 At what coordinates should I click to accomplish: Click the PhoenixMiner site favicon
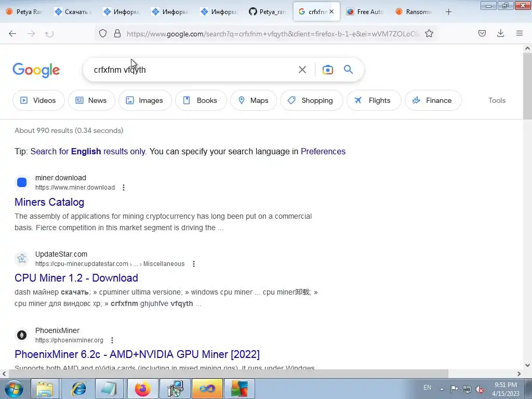pyautogui.click(x=22, y=335)
